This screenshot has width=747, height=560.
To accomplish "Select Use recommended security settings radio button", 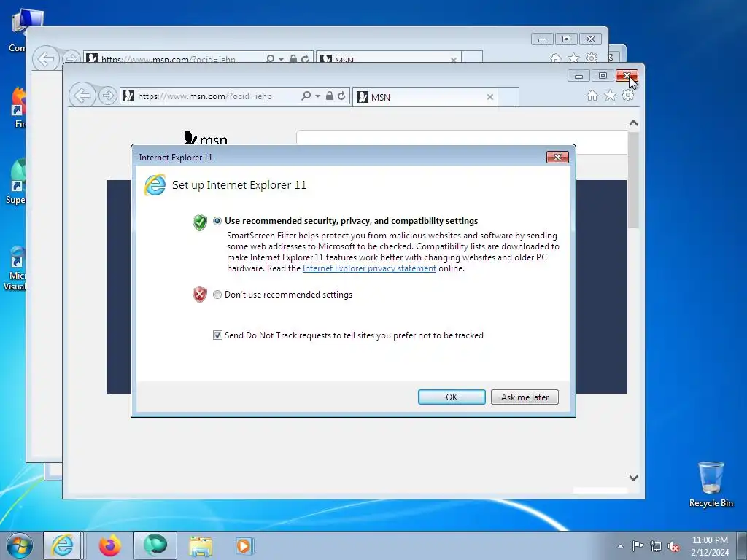I will point(217,221).
